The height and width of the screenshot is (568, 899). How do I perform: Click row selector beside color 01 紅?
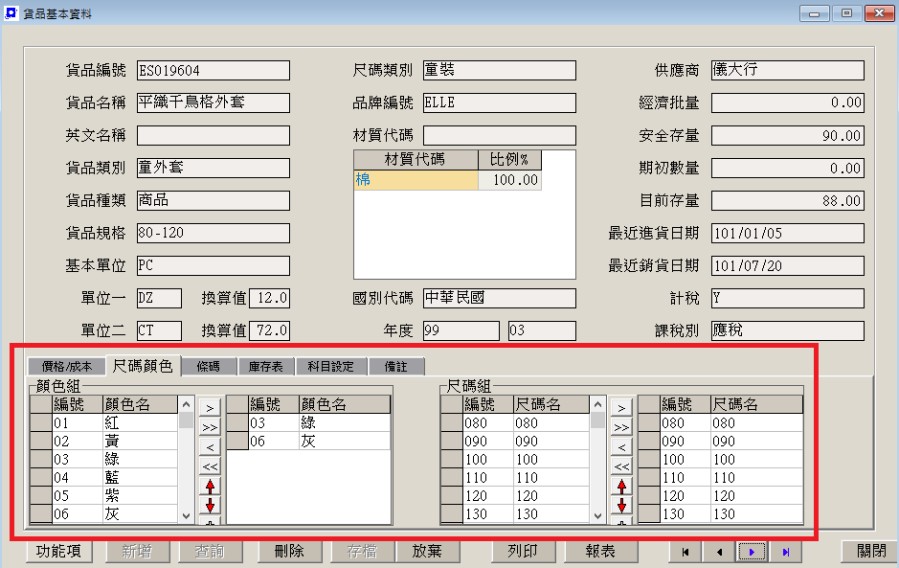click(x=41, y=423)
